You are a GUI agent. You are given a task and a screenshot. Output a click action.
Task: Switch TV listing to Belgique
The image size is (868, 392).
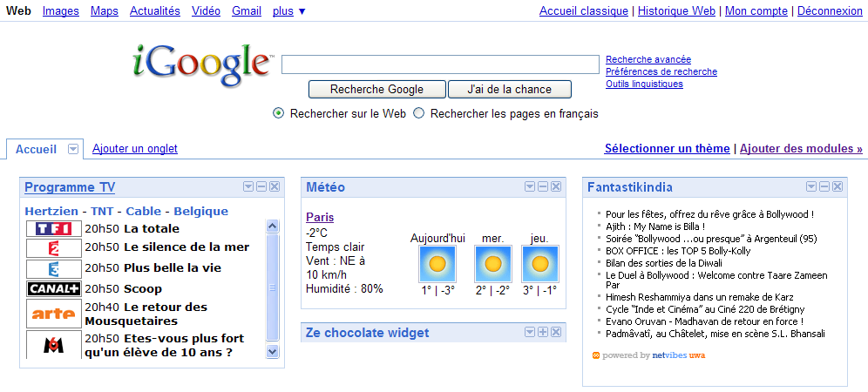coord(201,211)
